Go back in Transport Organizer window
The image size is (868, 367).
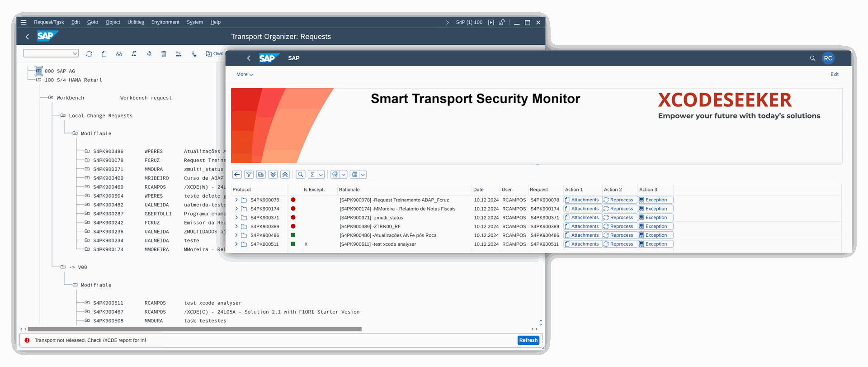[x=27, y=37]
